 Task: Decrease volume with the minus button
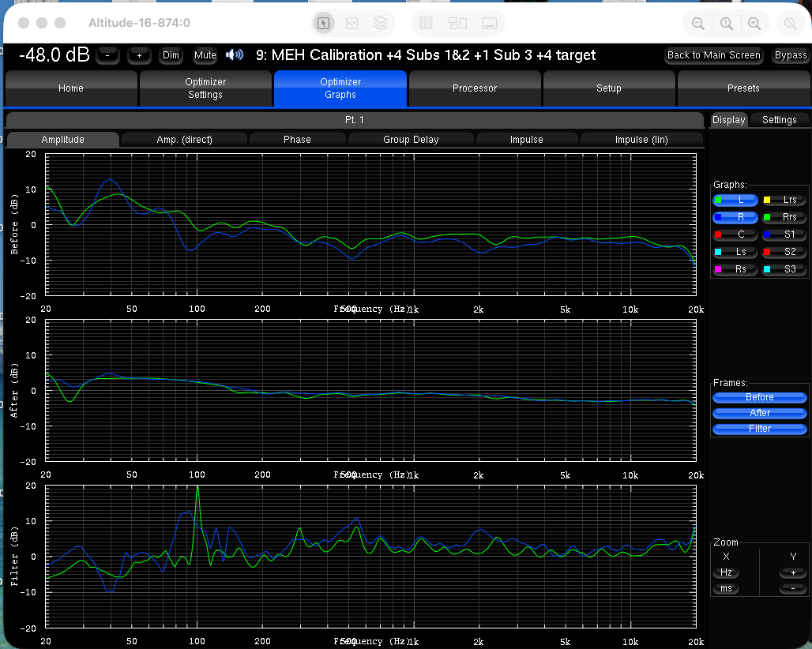point(107,55)
